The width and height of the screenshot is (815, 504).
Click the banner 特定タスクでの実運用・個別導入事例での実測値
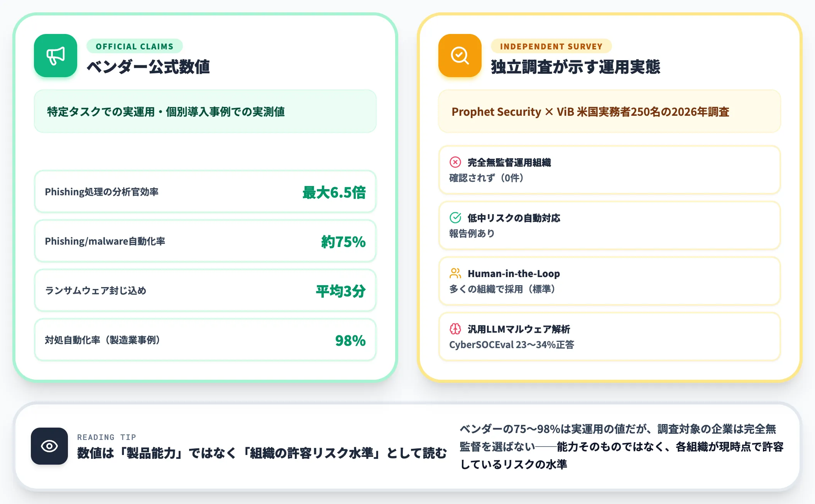(x=205, y=112)
